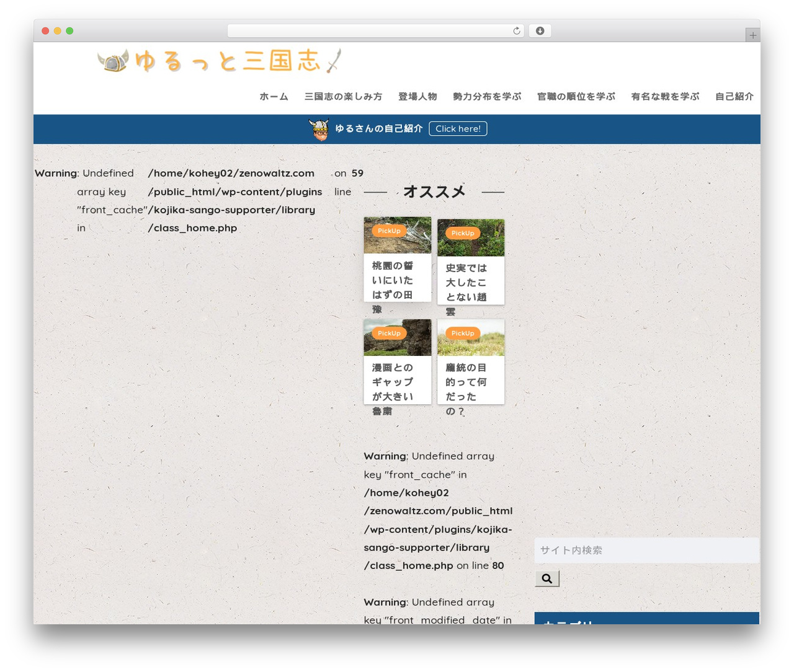Open a new browser tab with plus

point(752,35)
